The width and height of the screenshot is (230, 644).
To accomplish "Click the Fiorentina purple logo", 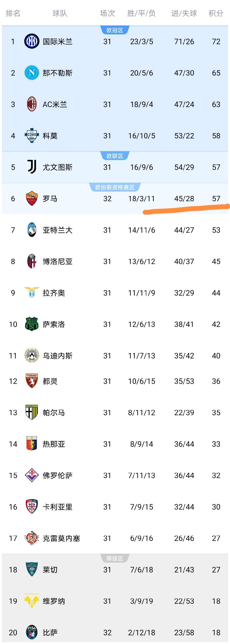I will pos(32,475).
